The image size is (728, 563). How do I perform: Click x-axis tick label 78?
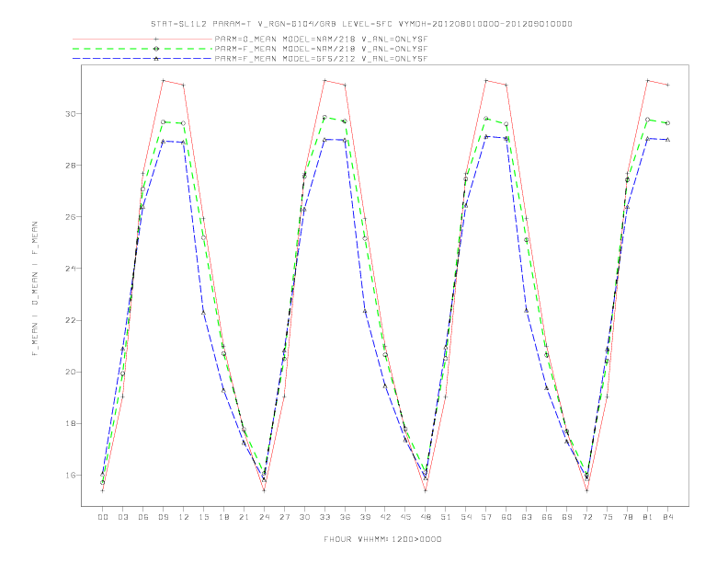click(x=627, y=517)
